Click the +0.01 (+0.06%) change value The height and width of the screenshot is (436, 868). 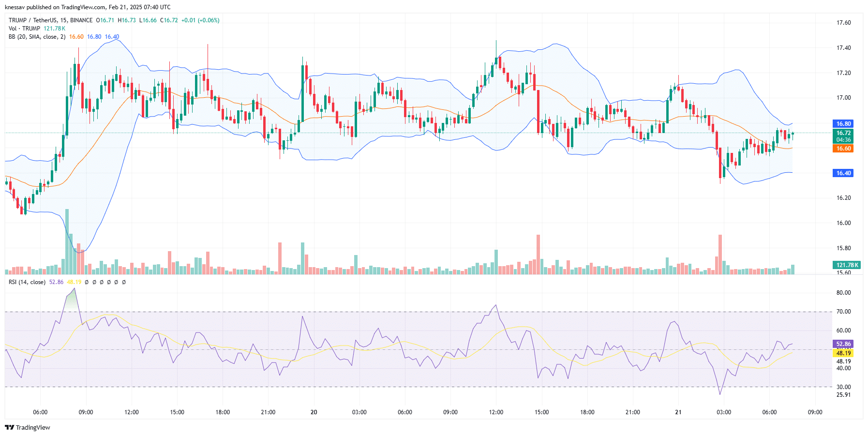(200, 20)
